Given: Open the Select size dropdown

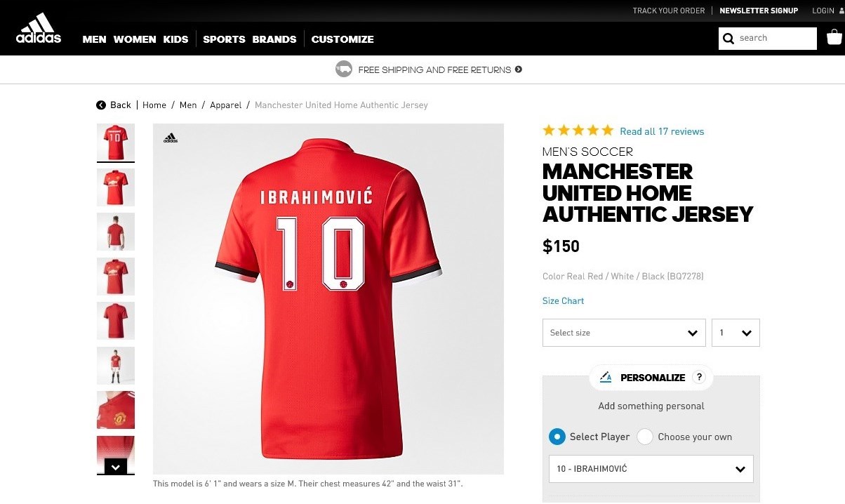Looking at the screenshot, I should click(623, 333).
